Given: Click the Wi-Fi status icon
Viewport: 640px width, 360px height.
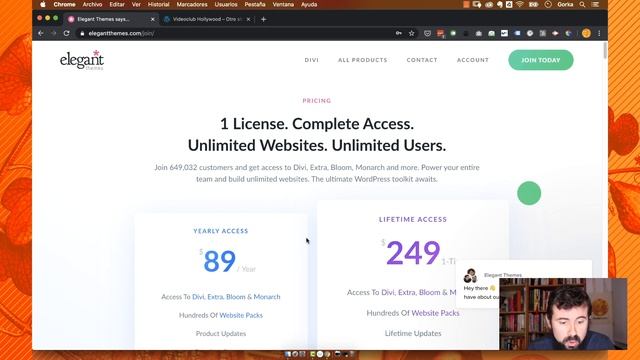Looking at the screenshot, I should pos(520,4).
